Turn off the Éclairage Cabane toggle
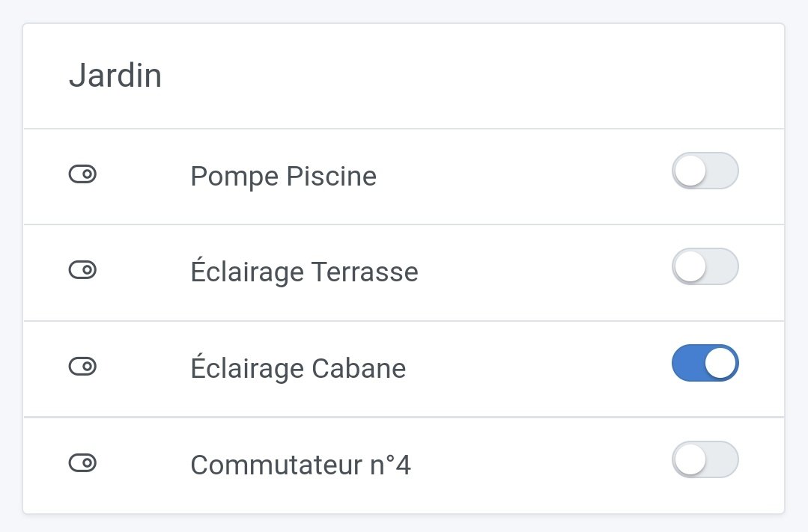 [705, 363]
